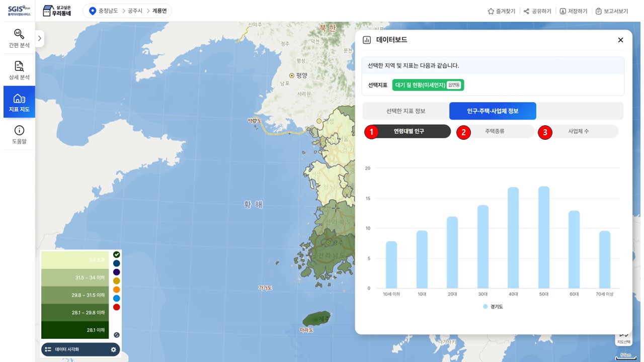This screenshot has height=362, width=644.
Task: Click the 저장하기 download icon
Action: coord(562,11)
